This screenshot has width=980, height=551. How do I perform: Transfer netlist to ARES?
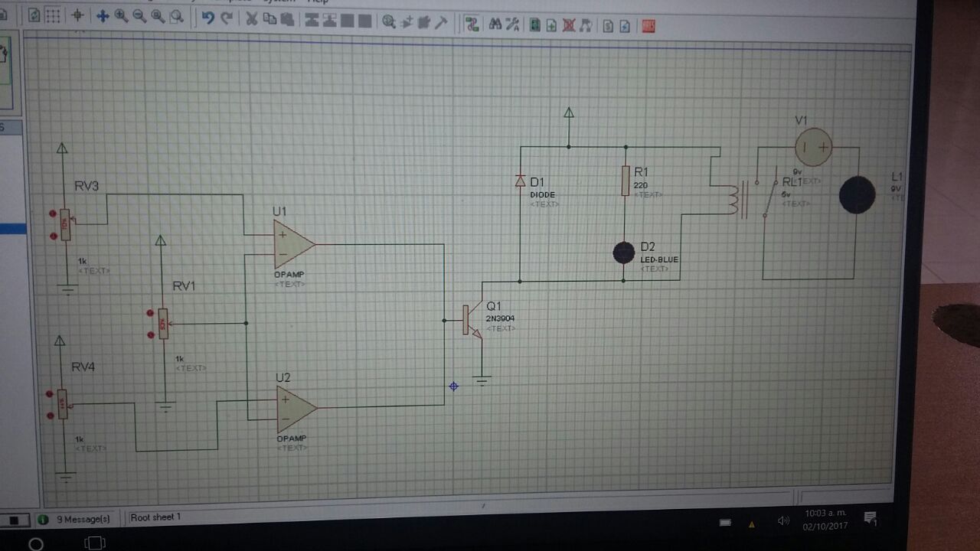pyautogui.click(x=648, y=26)
